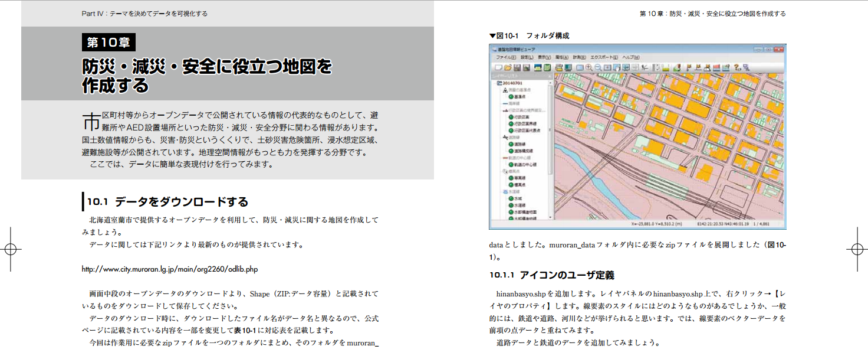Select the hand pan tool in viewer toolbar
This screenshot has height=359, width=868.
(616, 67)
